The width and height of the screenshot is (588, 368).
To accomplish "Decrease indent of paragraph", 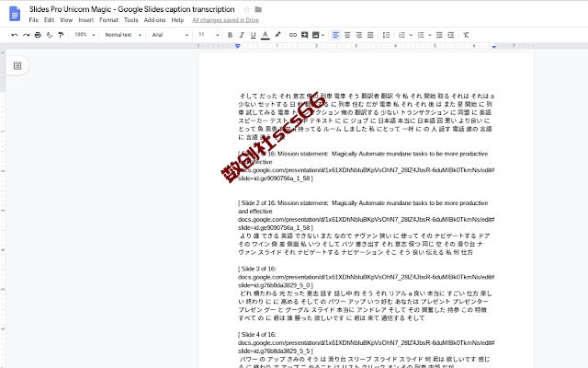I will pyautogui.click(x=439, y=35).
